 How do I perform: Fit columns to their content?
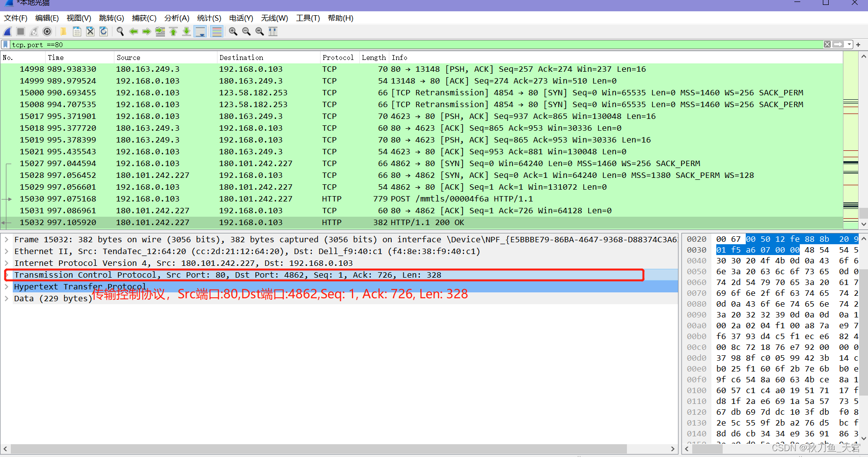(273, 31)
